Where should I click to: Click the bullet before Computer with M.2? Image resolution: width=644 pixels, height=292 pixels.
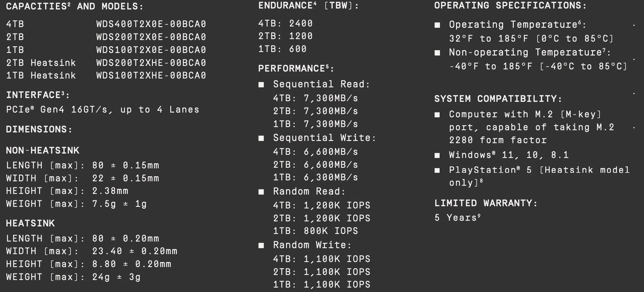pyautogui.click(x=437, y=114)
